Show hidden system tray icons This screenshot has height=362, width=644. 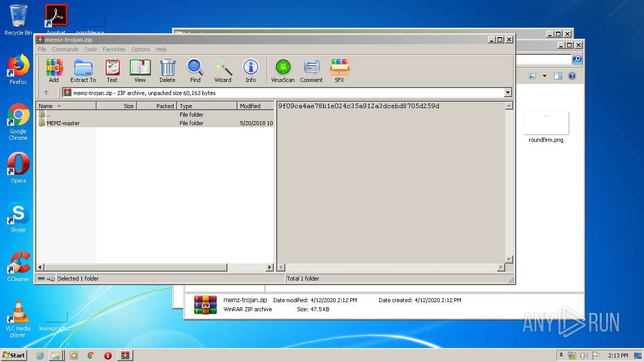[x=561, y=355]
